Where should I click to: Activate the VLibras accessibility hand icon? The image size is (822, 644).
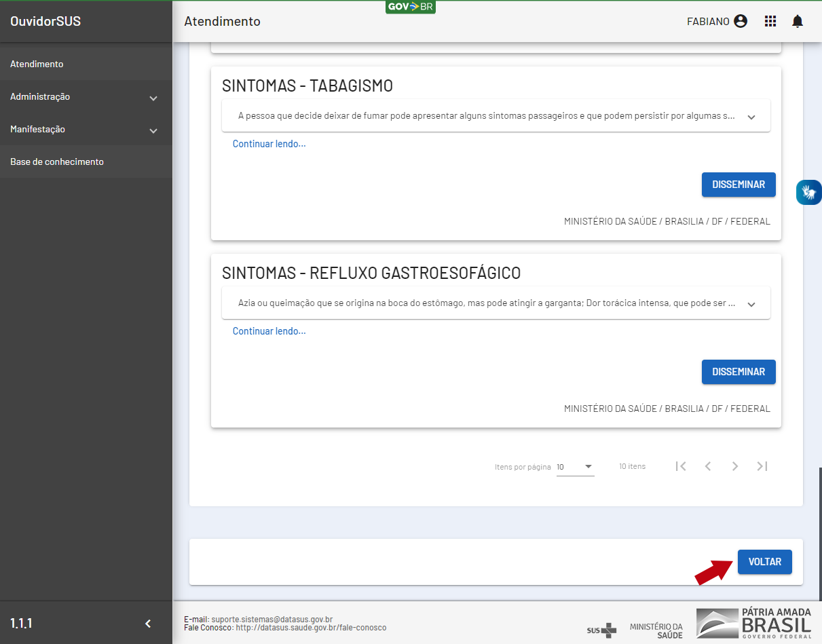pyautogui.click(x=808, y=192)
